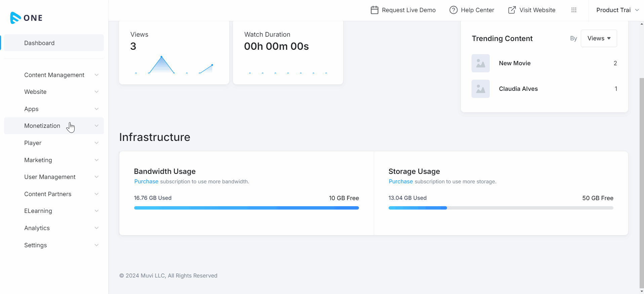
Task: Open the Views sort dropdown in Trending Content
Action: point(599,38)
